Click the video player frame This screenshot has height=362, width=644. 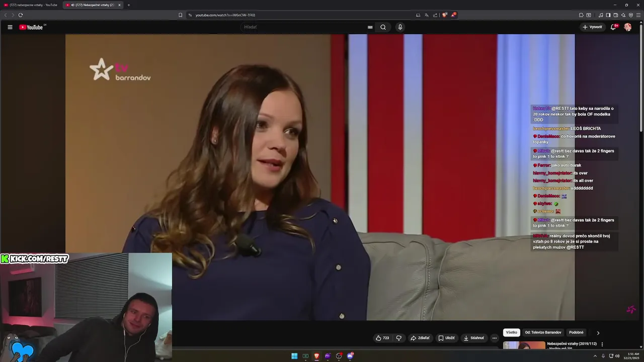(320, 177)
